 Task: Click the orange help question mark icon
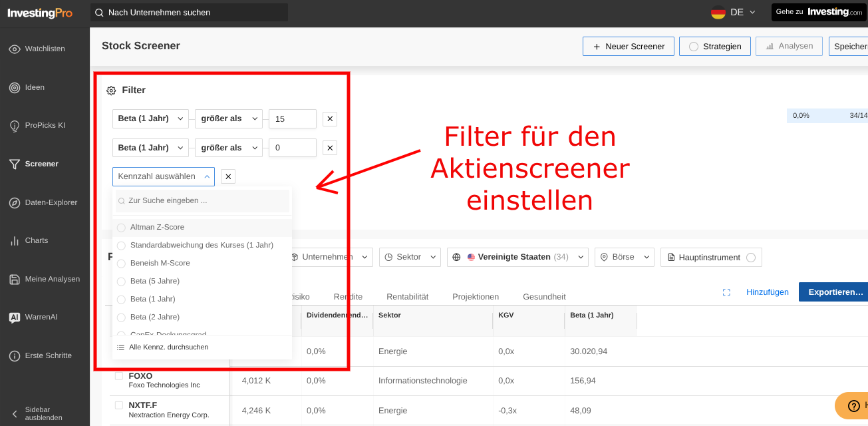tap(854, 405)
